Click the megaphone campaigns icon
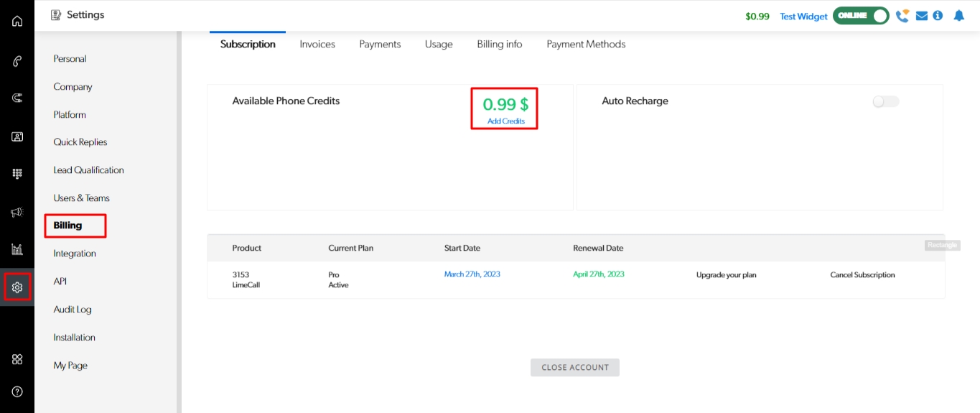Viewport: 980px width, 413px height. pyautogui.click(x=17, y=212)
